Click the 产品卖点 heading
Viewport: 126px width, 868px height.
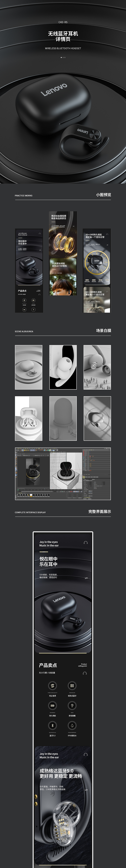pos(48,665)
